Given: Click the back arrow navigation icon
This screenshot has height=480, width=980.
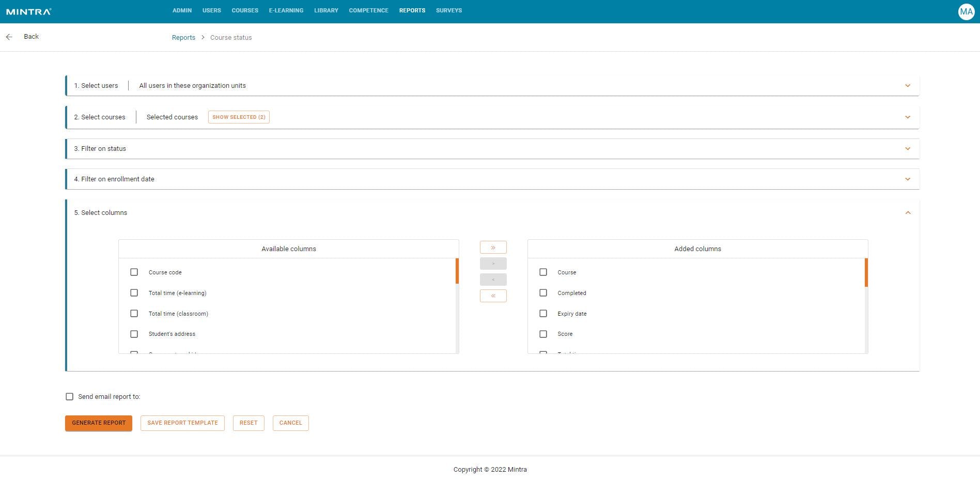Looking at the screenshot, I should coord(9,37).
